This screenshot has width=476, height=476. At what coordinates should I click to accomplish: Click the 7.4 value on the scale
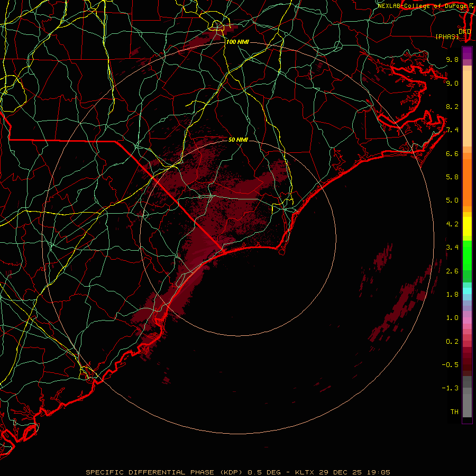point(452,130)
